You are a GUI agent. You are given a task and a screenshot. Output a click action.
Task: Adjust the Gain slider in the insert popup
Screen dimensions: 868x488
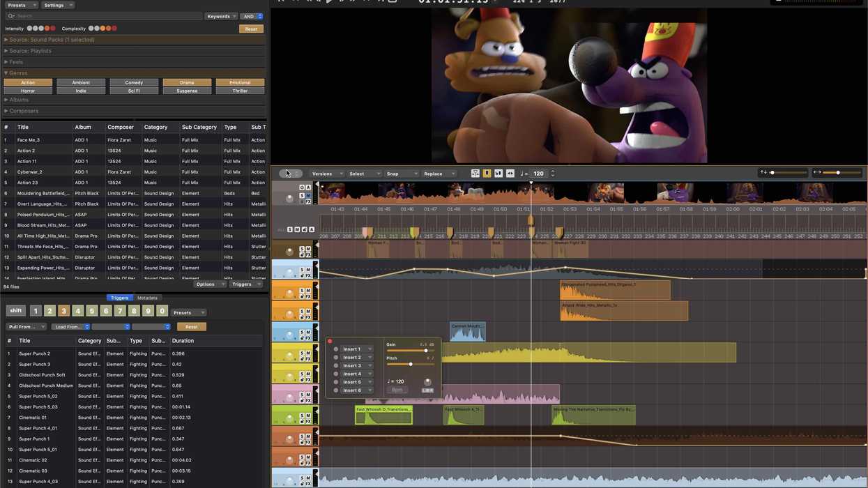(410, 351)
